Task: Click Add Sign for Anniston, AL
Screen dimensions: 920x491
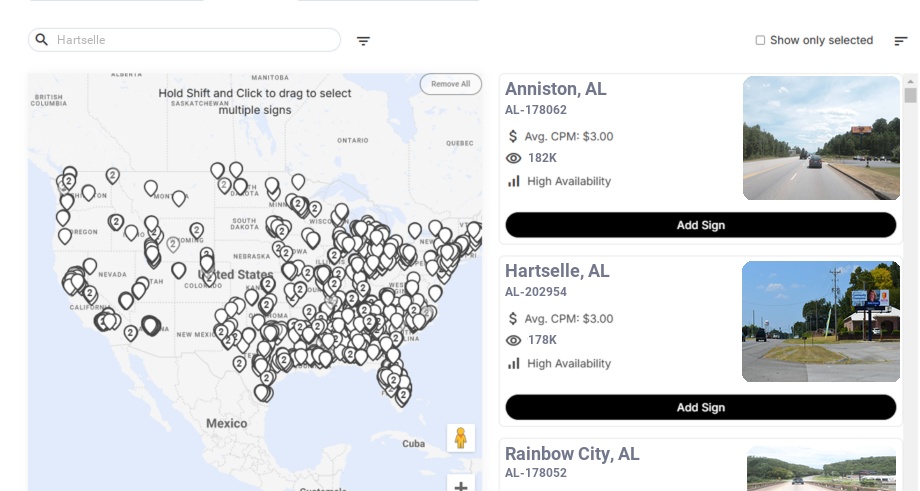Action: coord(701,225)
